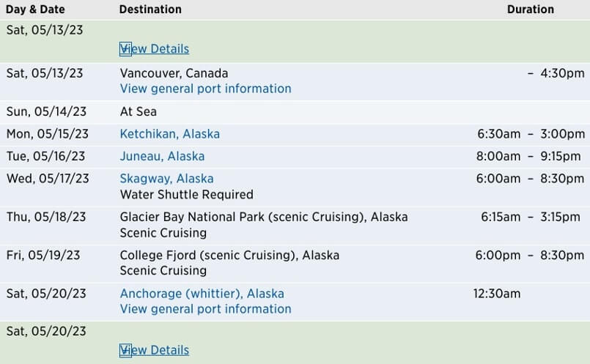Expand the plus icon in first 05/13/23 row
The image size is (590, 364).
click(x=125, y=49)
